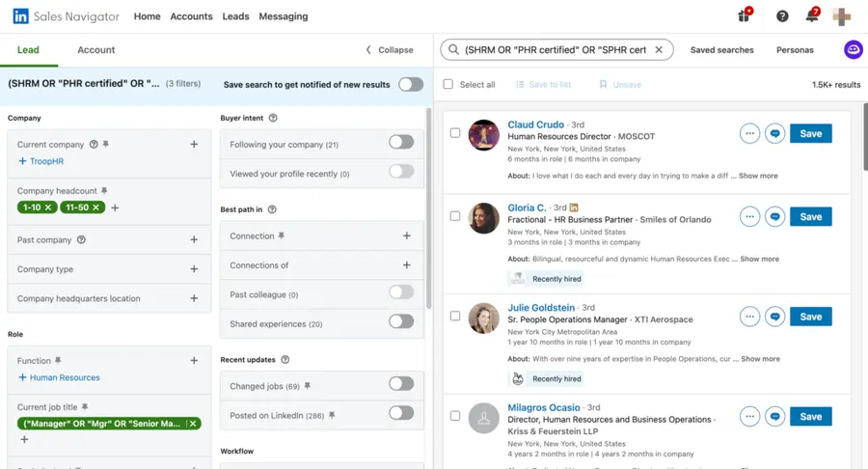Check the box for Gloria C.
The width and height of the screenshot is (868, 469).
(455, 216)
